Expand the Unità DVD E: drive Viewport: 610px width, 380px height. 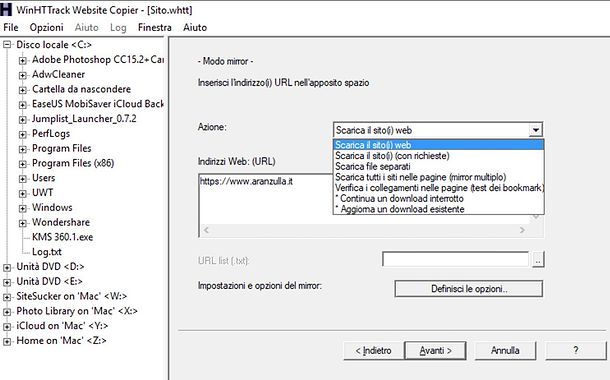pos(7,282)
